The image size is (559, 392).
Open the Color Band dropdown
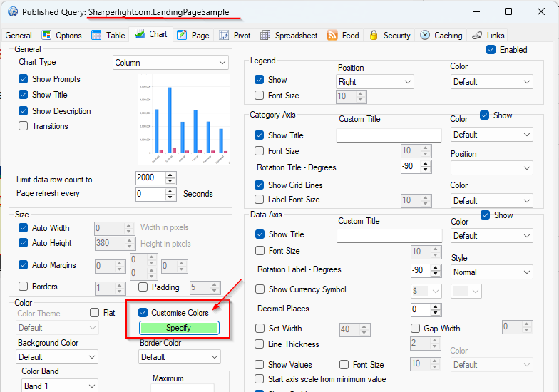(60, 386)
